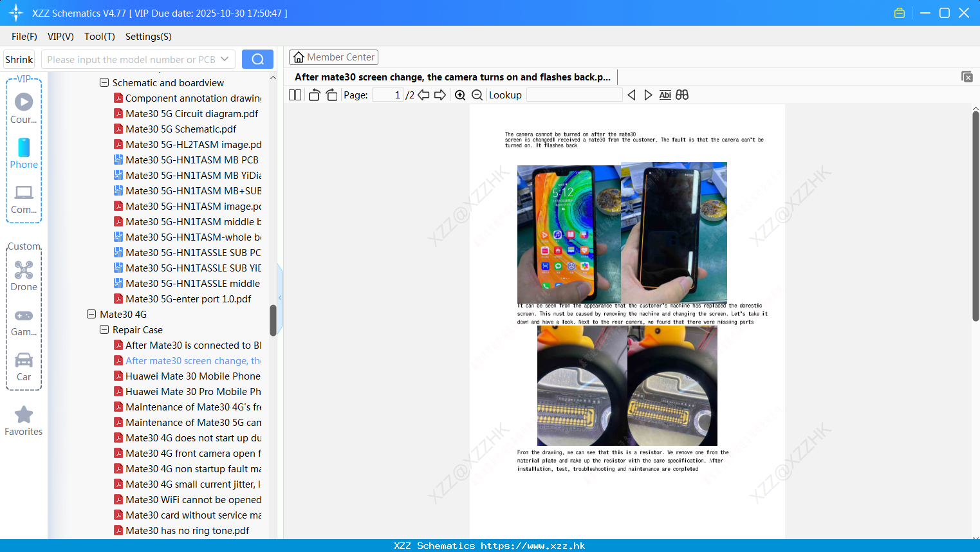Go to next page arrow
Image resolution: width=980 pixels, height=552 pixels.
[x=440, y=95]
